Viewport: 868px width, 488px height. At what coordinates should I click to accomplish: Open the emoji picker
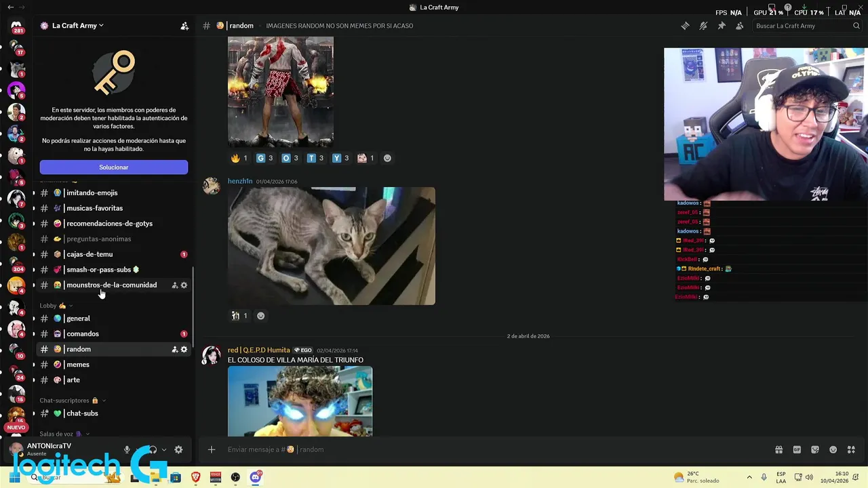point(833,449)
